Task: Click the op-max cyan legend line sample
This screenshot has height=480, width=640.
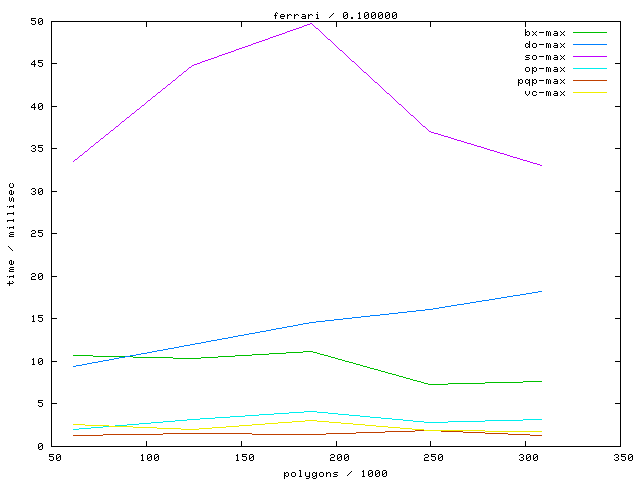Action: [590, 69]
